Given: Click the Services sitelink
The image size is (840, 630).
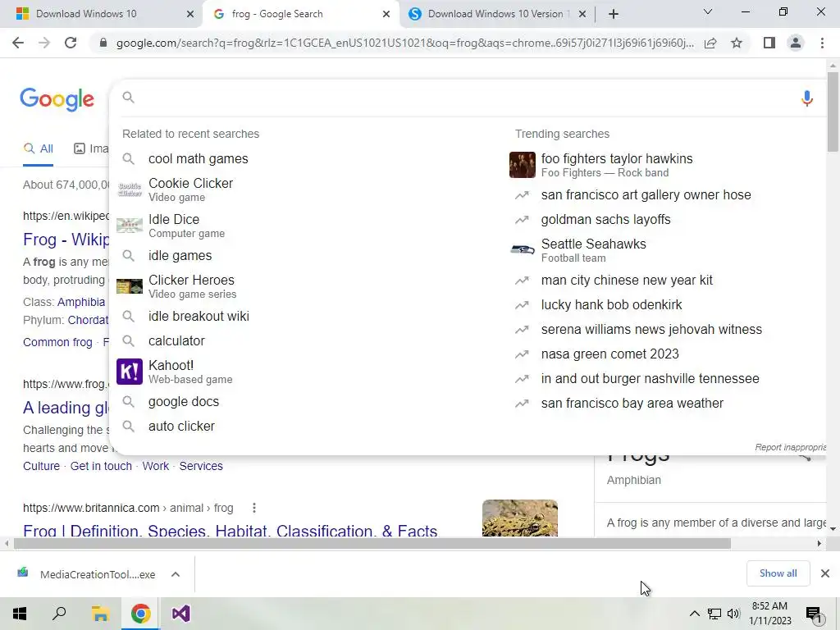Looking at the screenshot, I should [201, 466].
